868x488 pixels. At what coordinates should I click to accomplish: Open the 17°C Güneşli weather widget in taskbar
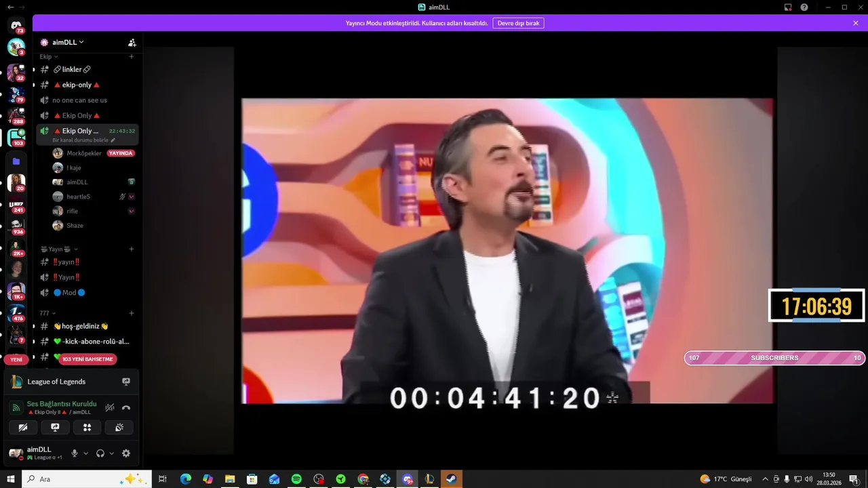(x=726, y=479)
